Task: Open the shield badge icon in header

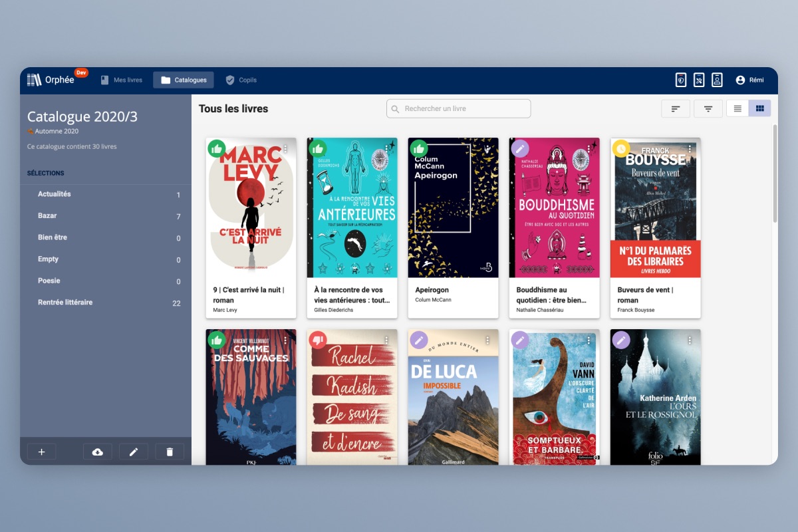Action: [681, 80]
